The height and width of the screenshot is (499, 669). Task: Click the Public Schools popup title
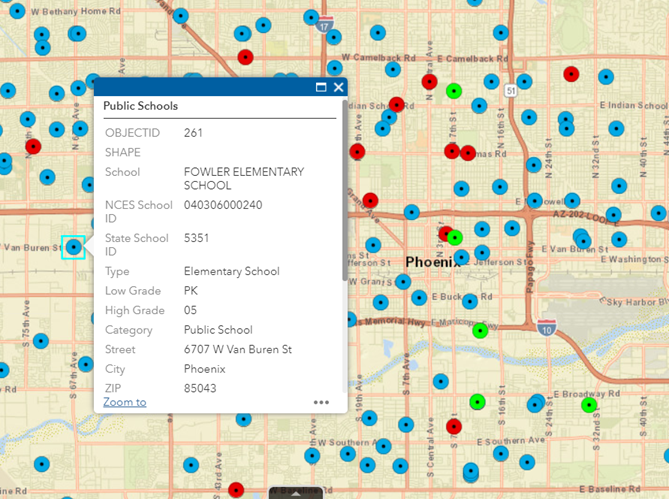point(141,106)
